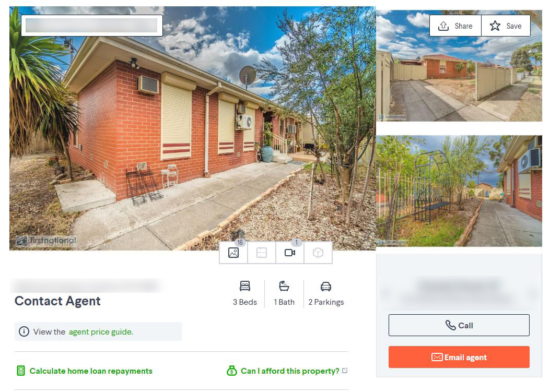View the garden arch thumbnail photo
550x392 pixels.
click(459, 191)
